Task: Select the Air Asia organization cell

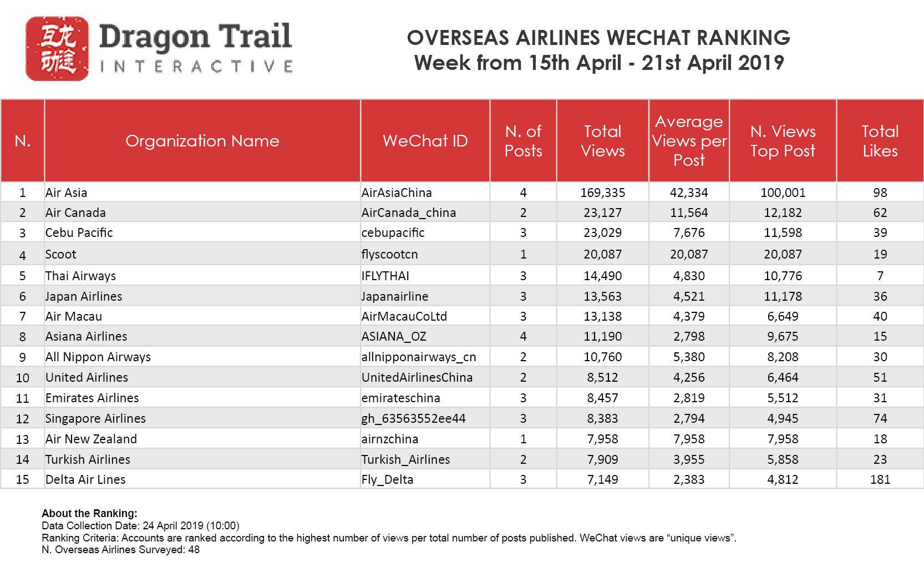Action: click(x=67, y=193)
